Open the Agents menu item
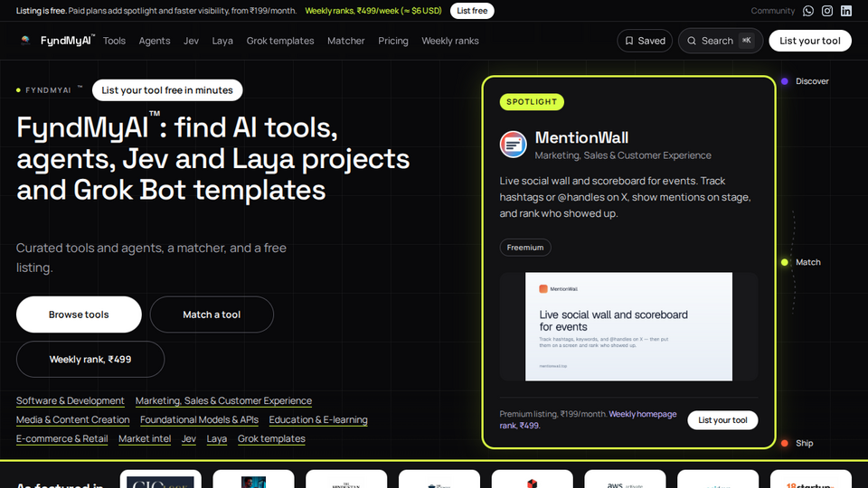The width and height of the screenshot is (868, 488). point(155,41)
